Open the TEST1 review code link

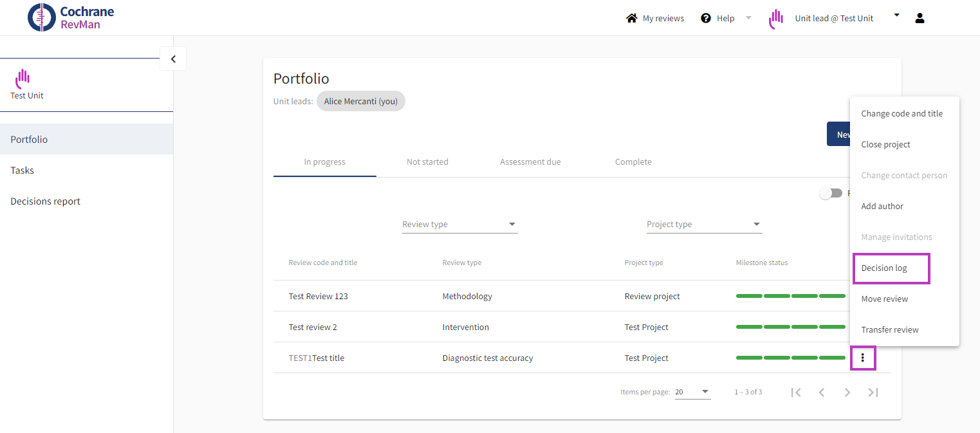point(300,358)
